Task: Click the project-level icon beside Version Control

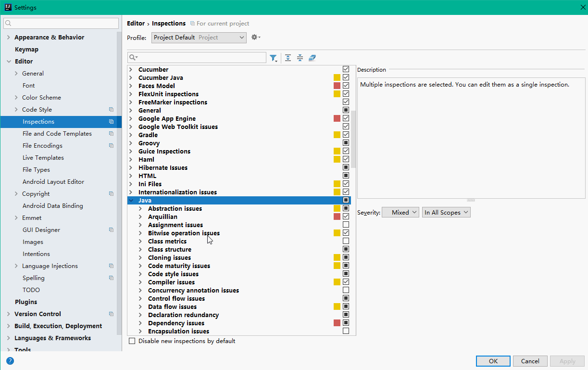Action: point(111,314)
